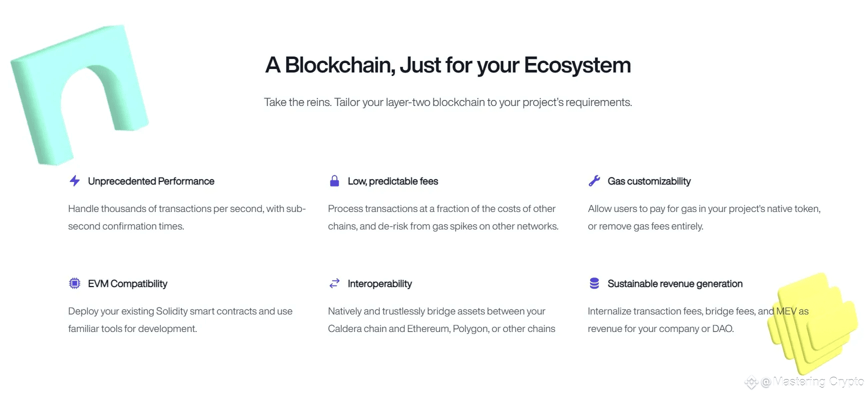Select the Gas customizability heading
868x395 pixels.
coord(649,181)
